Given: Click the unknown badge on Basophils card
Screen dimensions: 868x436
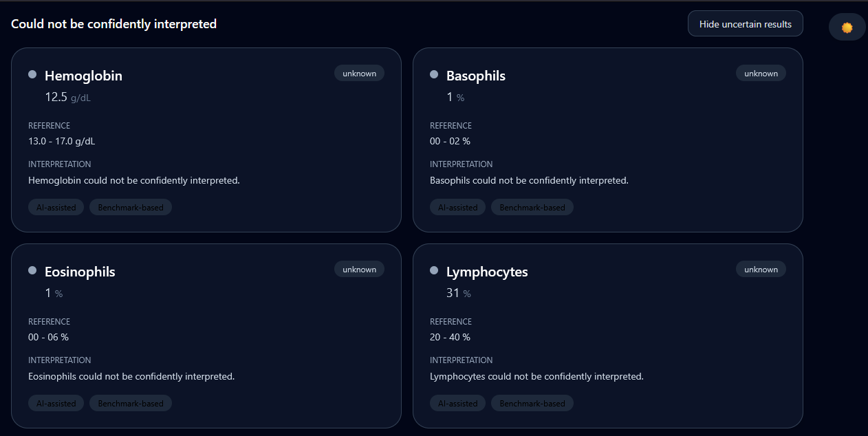Looking at the screenshot, I should click(761, 74).
